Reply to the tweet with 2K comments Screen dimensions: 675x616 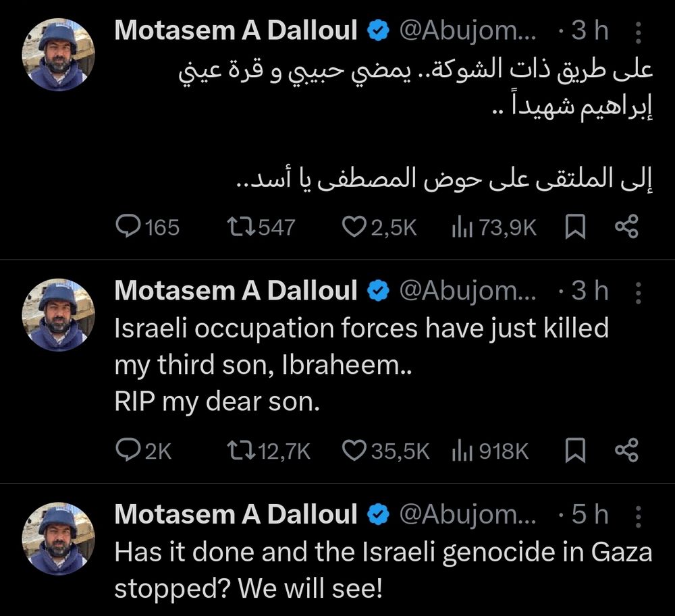(128, 451)
